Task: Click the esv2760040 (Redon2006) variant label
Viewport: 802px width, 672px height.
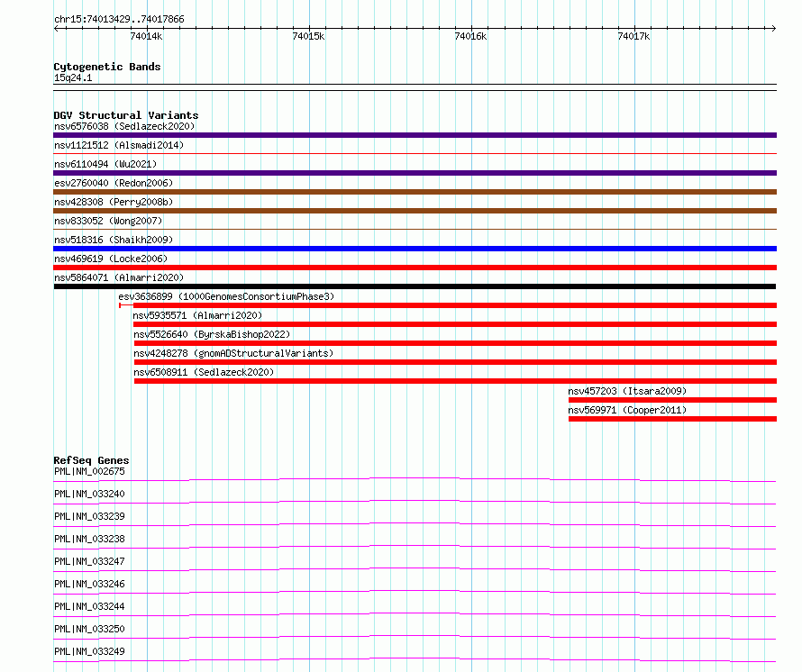Action: click(114, 183)
